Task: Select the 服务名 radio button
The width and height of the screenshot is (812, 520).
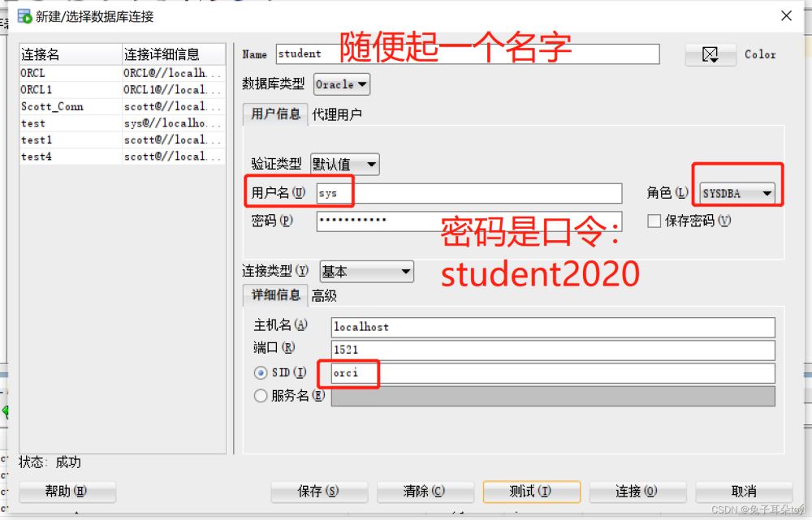Action: pos(261,396)
